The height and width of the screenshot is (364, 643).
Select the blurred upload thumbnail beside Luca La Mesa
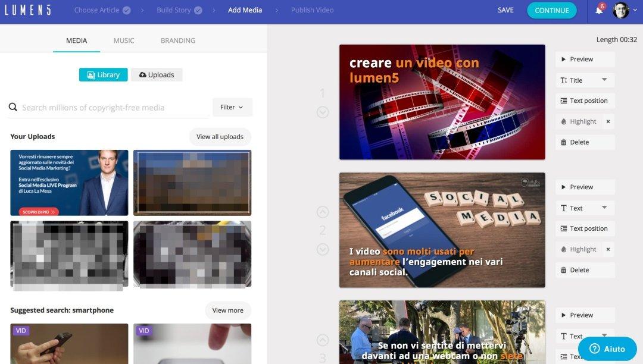(192, 183)
